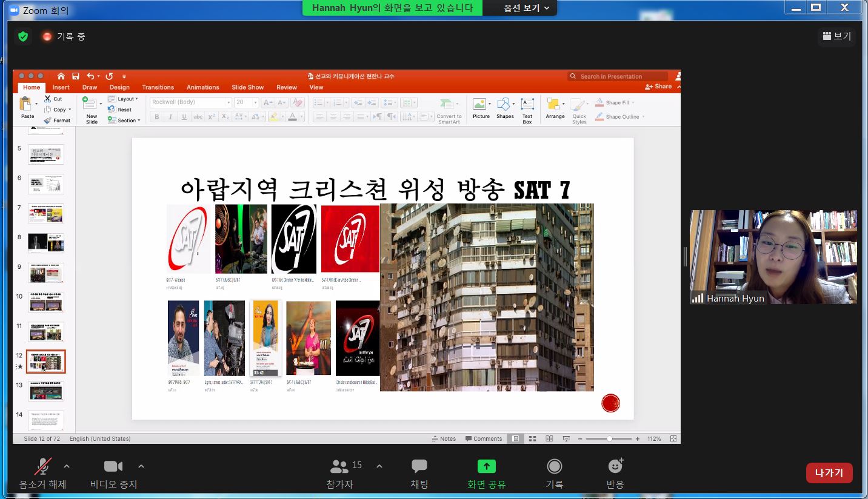Click the green 화면 공유 share screen button
This screenshot has height=499, width=868.
coord(486,473)
